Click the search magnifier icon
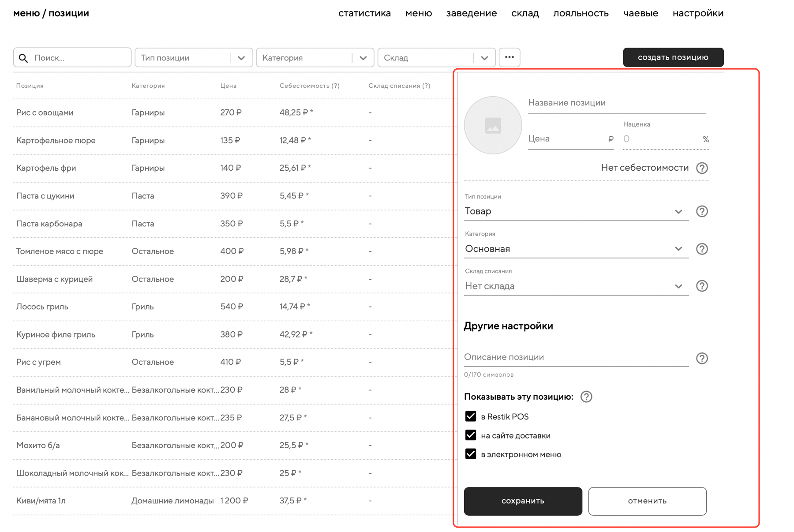Viewport: 794px width, 532px height. pos(23,58)
